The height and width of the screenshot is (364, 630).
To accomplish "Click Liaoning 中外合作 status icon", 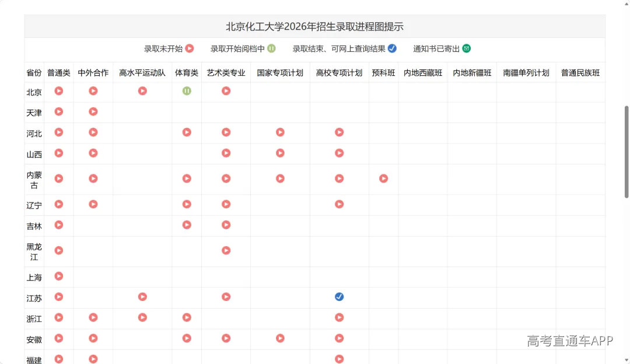I will (x=93, y=204).
